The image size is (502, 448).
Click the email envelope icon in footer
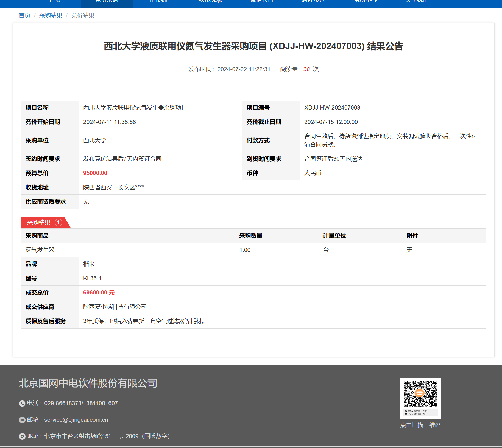22,420
